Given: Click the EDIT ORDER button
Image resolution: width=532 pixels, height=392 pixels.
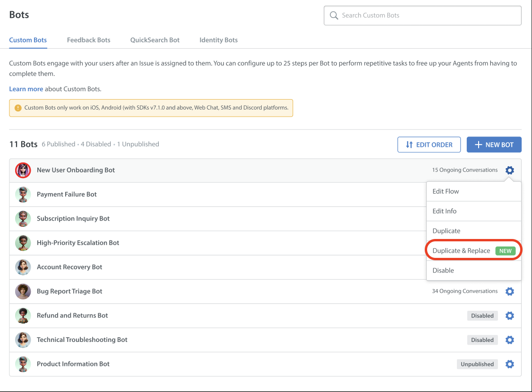Looking at the screenshot, I should [429, 145].
